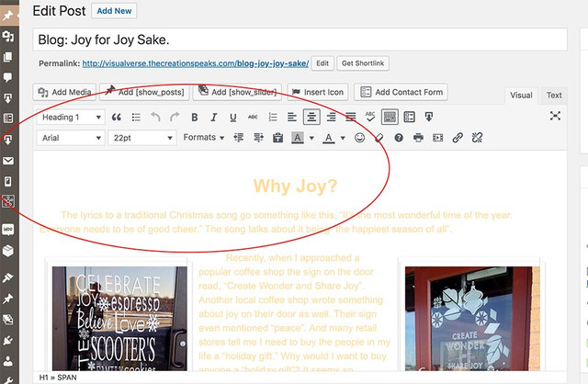The height and width of the screenshot is (384, 588).
Task: Open the Products box sidebar item
Action: [x=8, y=251]
